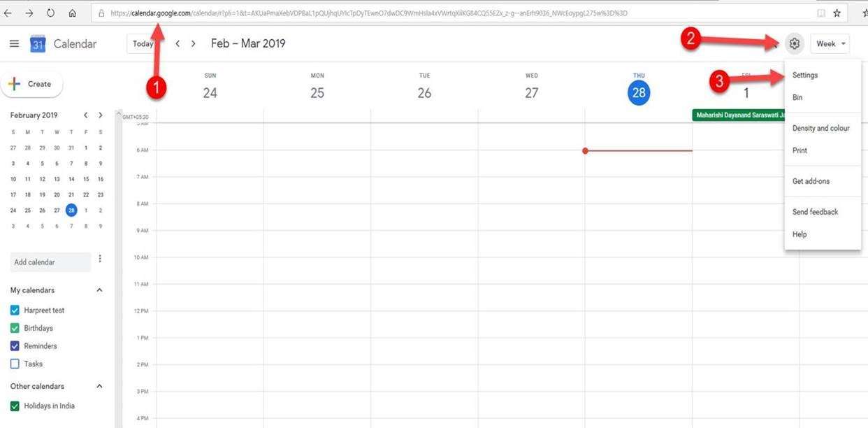Jump to Today button

click(142, 43)
